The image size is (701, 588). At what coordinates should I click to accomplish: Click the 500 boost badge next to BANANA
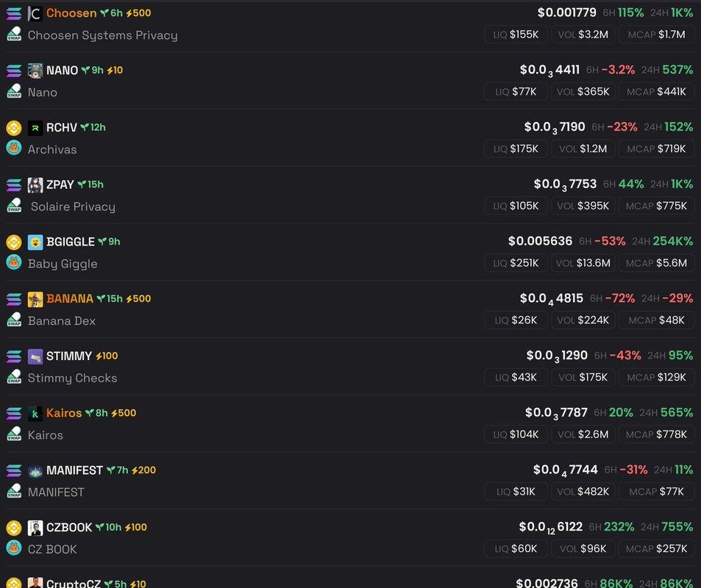click(x=138, y=299)
